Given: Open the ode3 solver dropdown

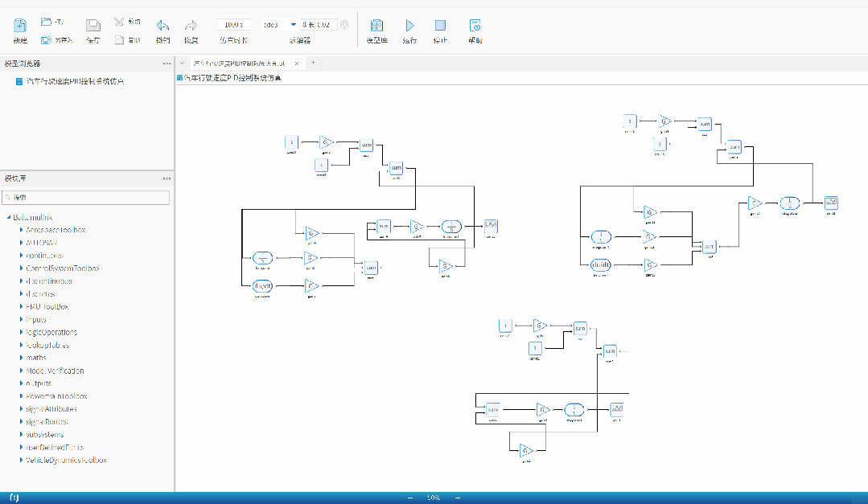Looking at the screenshot, I should (x=293, y=25).
